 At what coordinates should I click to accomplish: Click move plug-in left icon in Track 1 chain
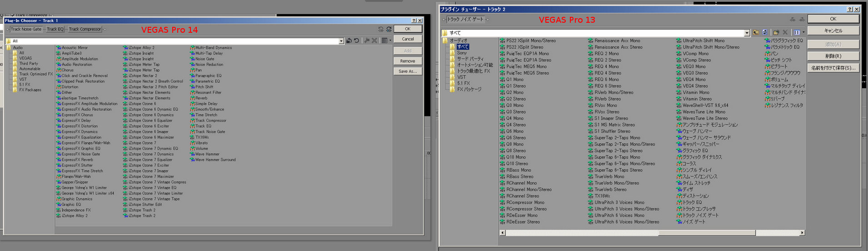point(381,29)
